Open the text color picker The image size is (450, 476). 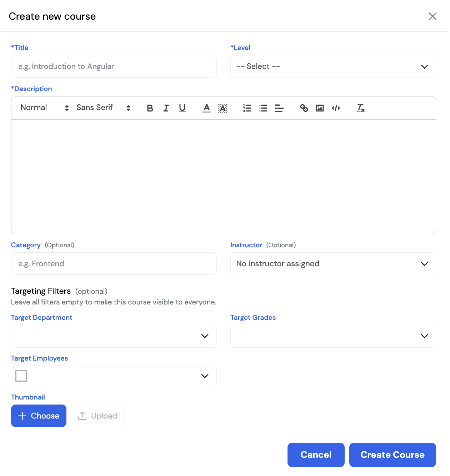pyautogui.click(x=206, y=108)
